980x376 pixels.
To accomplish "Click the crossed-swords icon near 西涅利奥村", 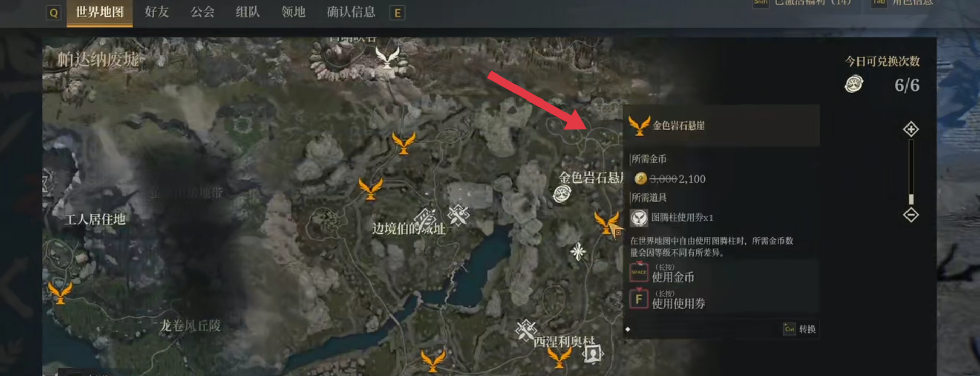I will point(526,330).
